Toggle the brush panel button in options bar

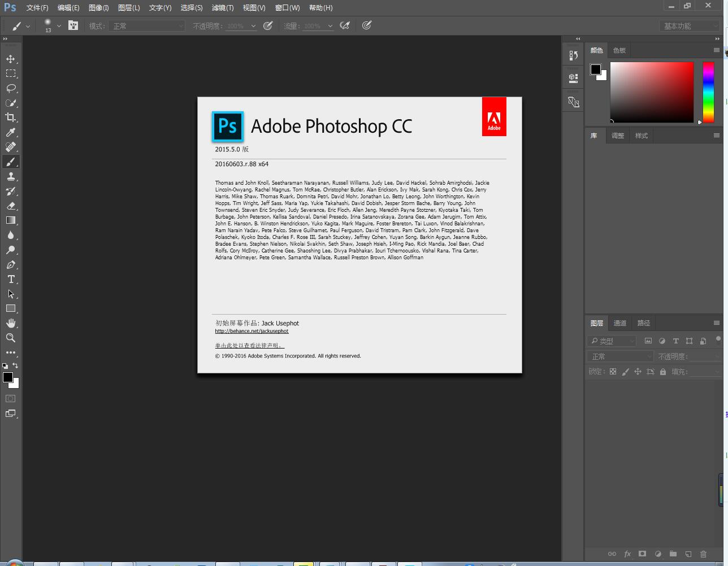tap(73, 25)
